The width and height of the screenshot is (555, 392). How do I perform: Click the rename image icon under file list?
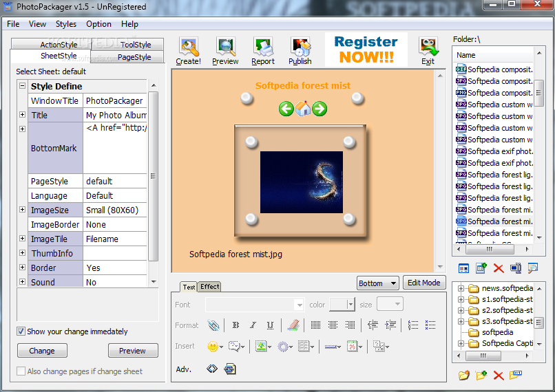[516, 268]
